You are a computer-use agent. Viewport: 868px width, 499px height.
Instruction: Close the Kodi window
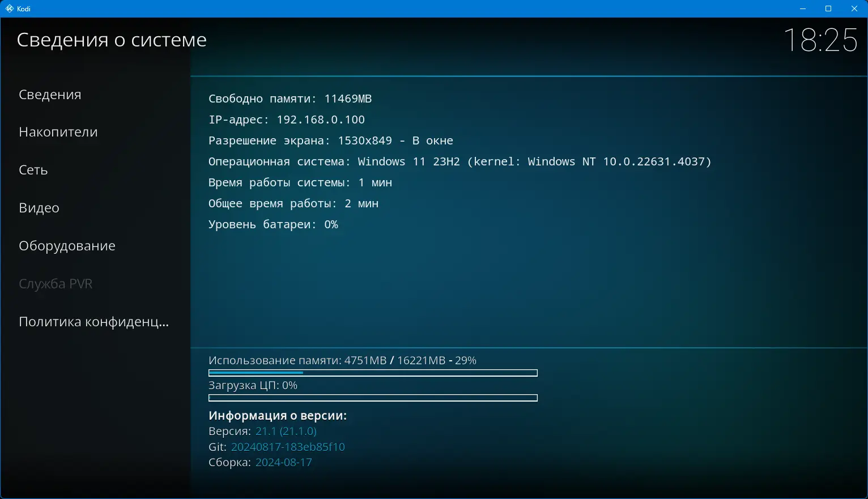coord(854,8)
